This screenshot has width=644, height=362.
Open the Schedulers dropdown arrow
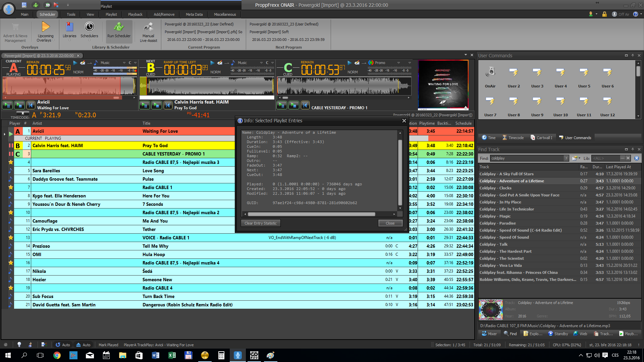89,41
